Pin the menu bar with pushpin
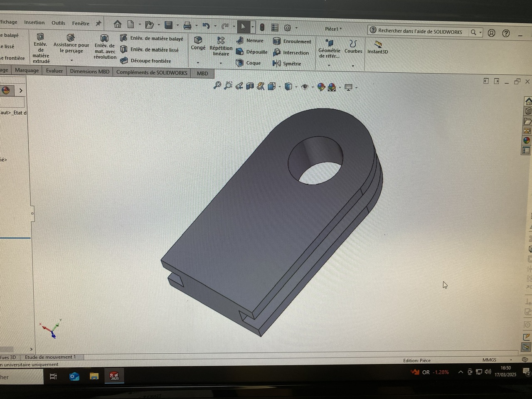 pyautogui.click(x=99, y=24)
